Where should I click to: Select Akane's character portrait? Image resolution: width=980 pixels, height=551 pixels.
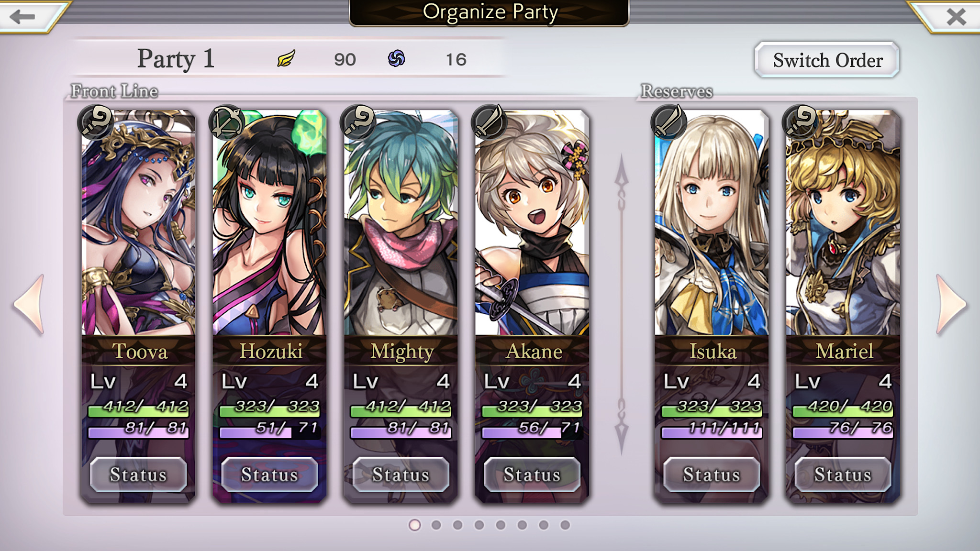pos(532,222)
